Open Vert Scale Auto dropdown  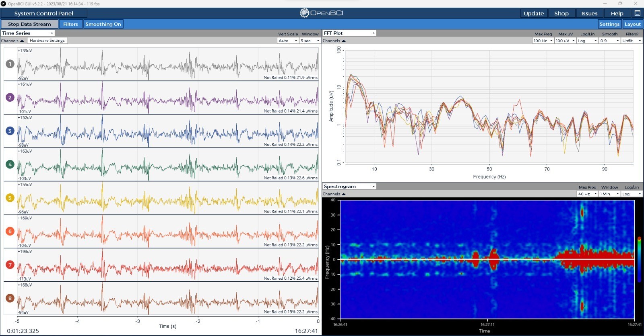pos(288,41)
